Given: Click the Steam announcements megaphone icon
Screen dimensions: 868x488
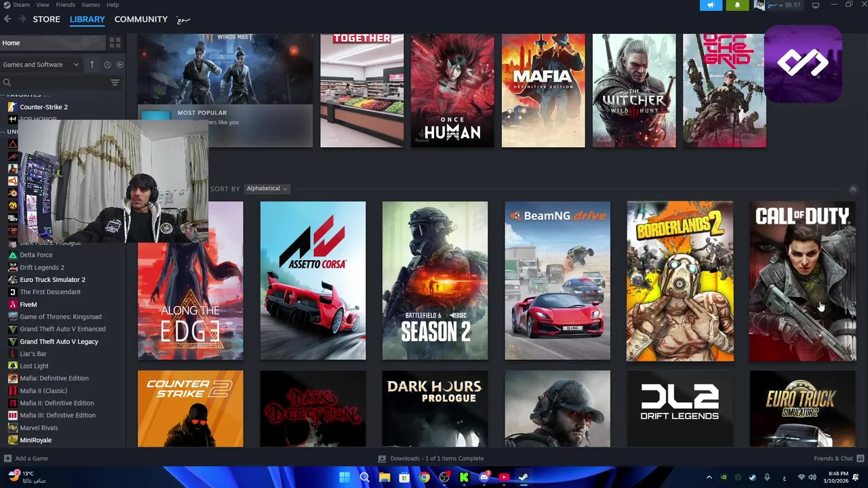Looking at the screenshot, I should [x=711, y=5].
